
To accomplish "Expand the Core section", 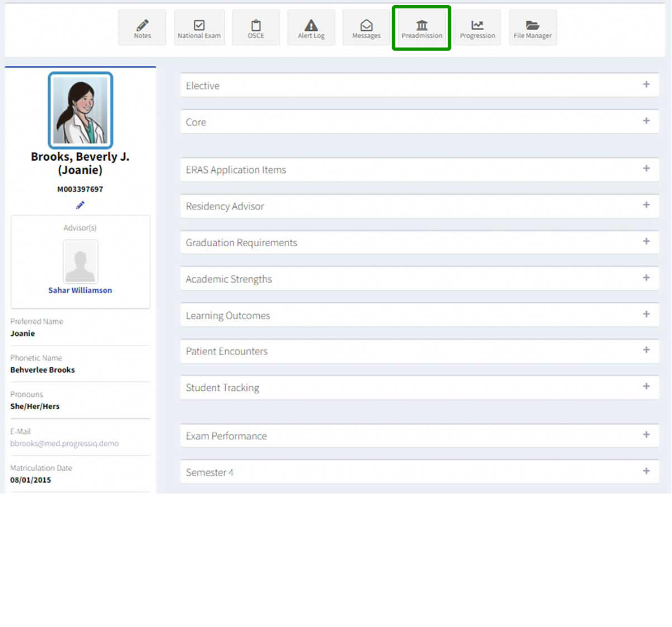I will [x=646, y=121].
